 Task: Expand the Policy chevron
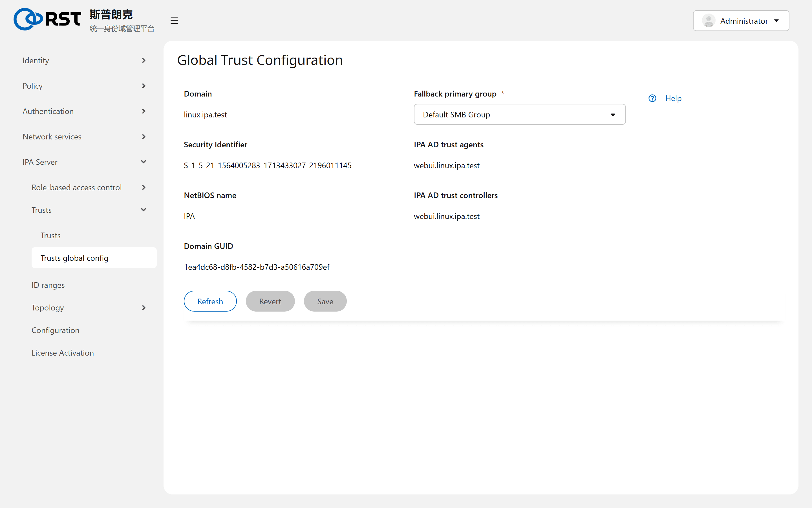tap(144, 86)
